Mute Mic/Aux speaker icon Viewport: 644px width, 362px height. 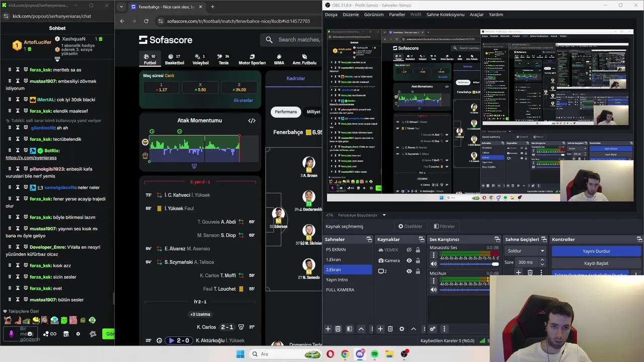tap(434, 290)
